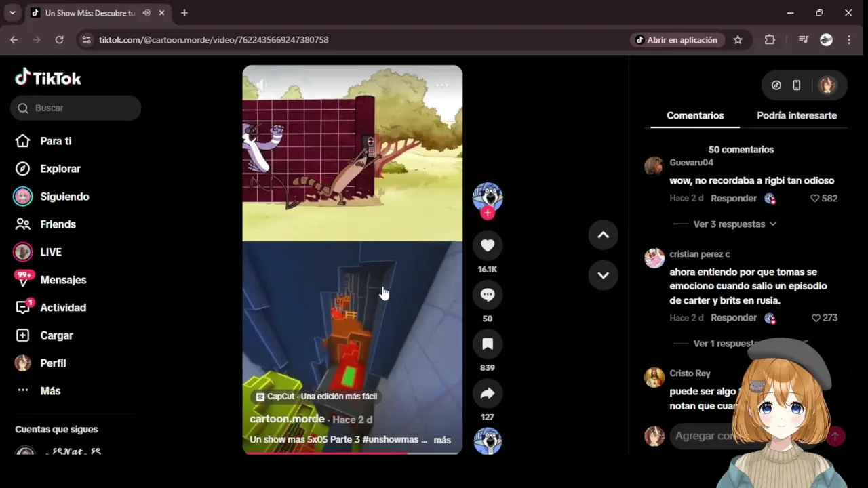Open browser media controls icon
Viewport: 868px width, 488px height.
tap(804, 40)
